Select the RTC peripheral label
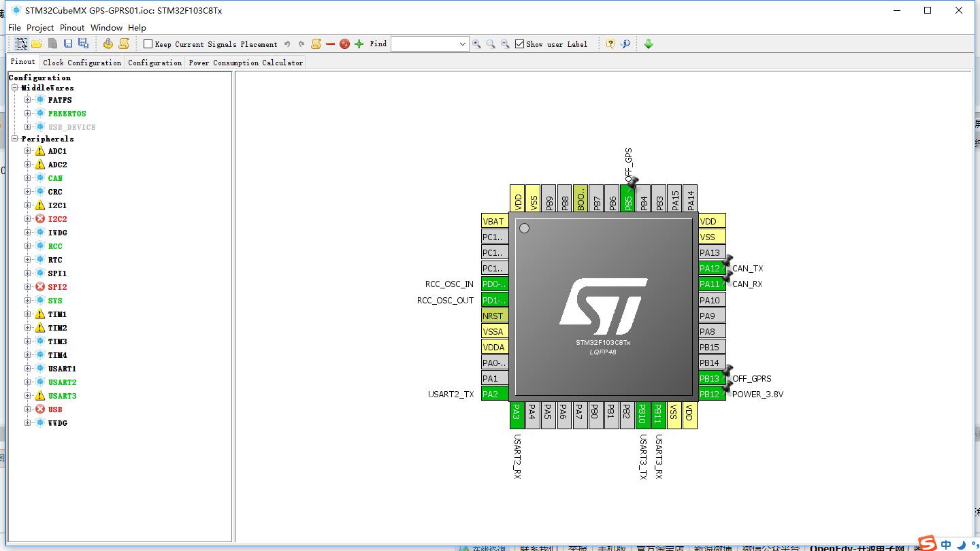The height and width of the screenshot is (551, 980). [55, 260]
